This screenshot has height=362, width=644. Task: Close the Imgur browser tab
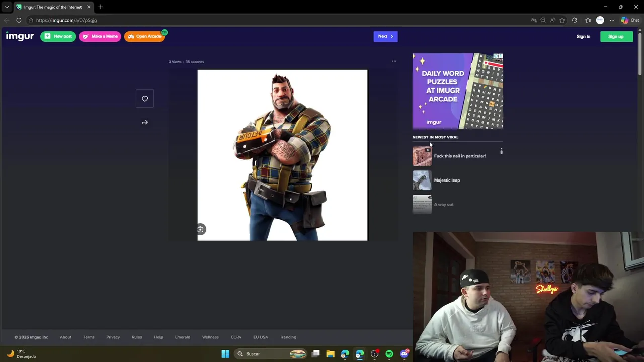pyautogui.click(x=89, y=7)
